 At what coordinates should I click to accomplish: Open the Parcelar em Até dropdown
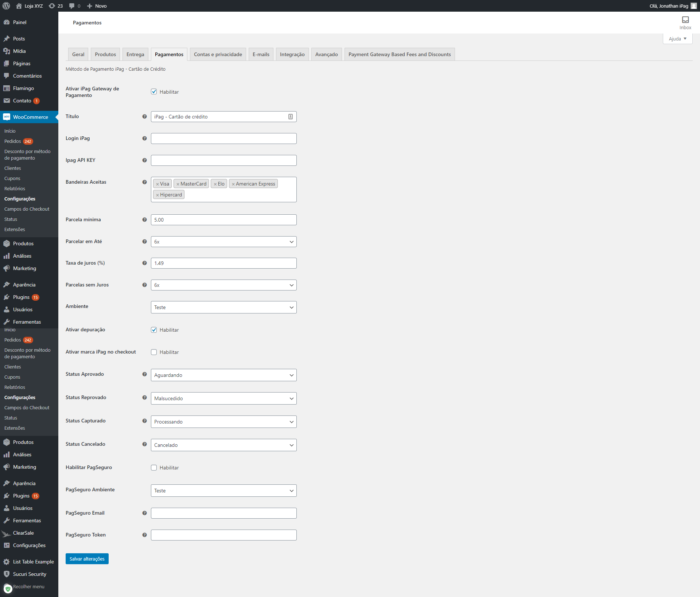pos(223,242)
